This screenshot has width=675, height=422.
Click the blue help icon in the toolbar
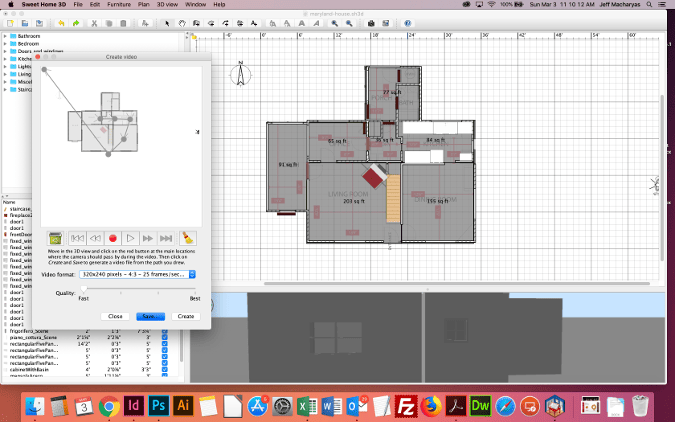[406, 22]
